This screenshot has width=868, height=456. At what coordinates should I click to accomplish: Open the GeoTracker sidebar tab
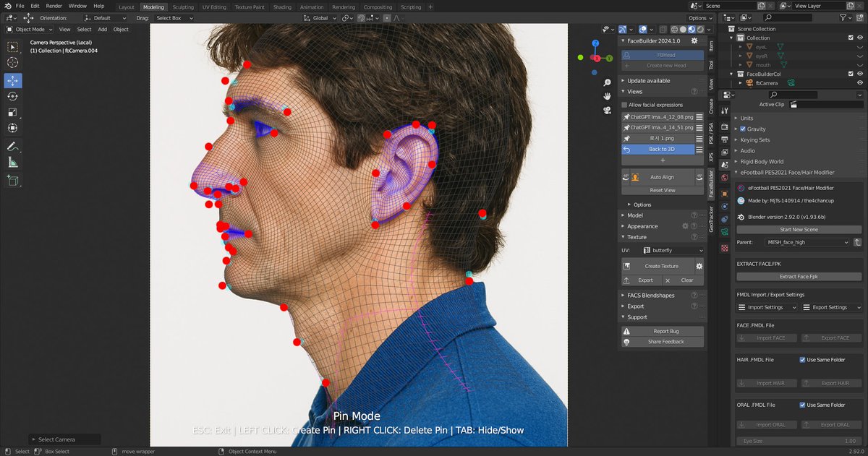[711, 218]
